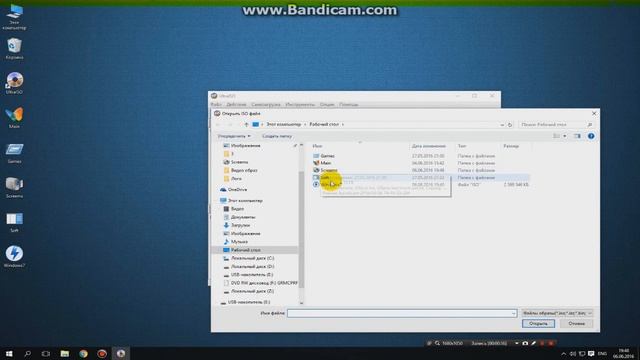
Task: Open the Screens desktop icon
Action: [x=14, y=187]
